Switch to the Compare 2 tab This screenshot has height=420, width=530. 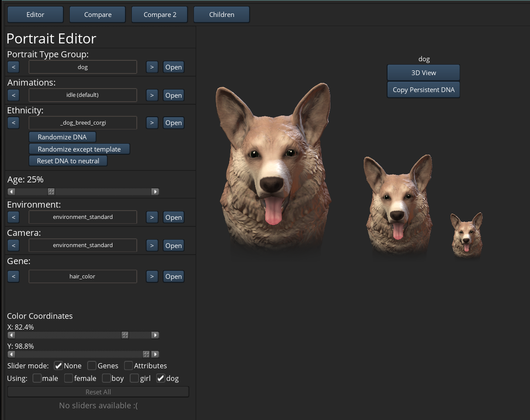click(160, 14)
